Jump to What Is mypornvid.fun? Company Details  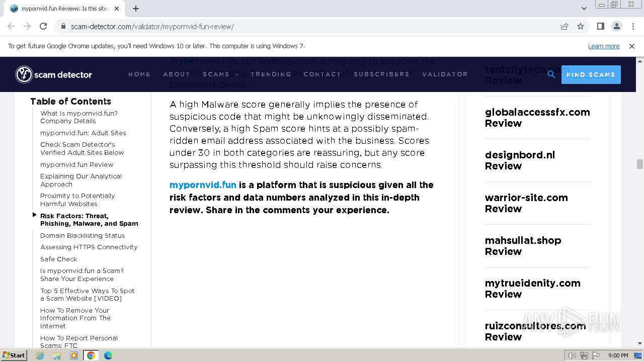click(x=79, y=117)
